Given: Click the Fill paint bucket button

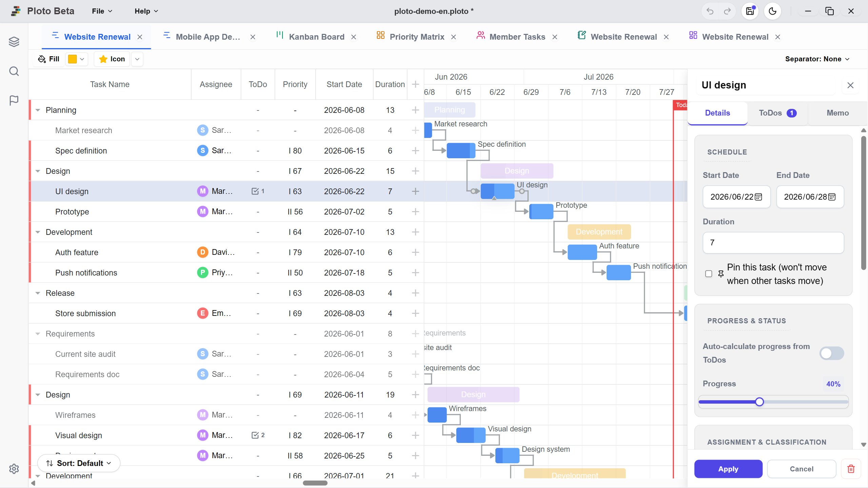Looking at the screenshot, I should pos(48,59).
